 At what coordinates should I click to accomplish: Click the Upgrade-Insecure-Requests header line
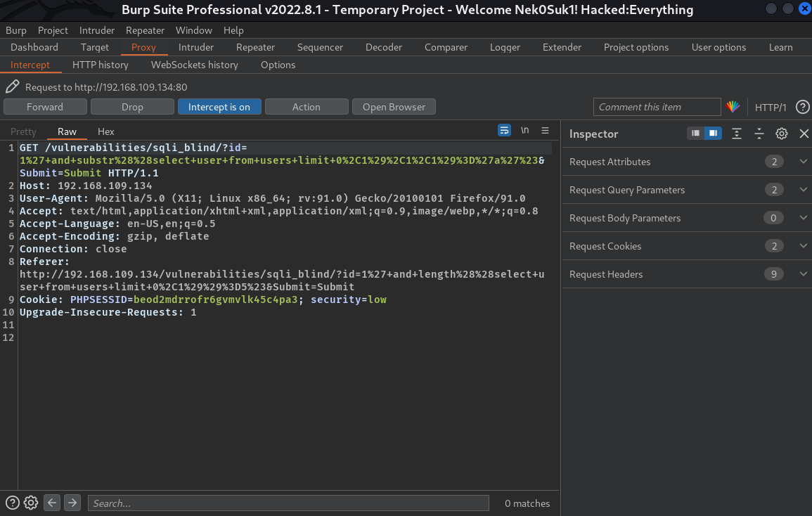pos(108,312)
